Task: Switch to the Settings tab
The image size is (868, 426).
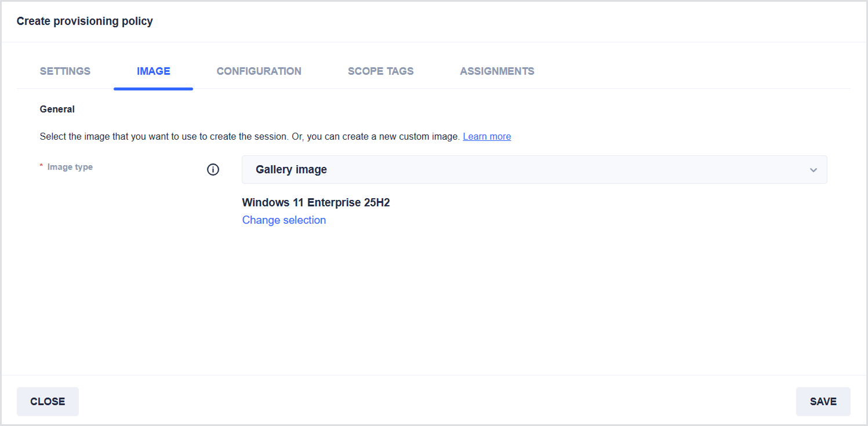Action: tap(65, 71)
